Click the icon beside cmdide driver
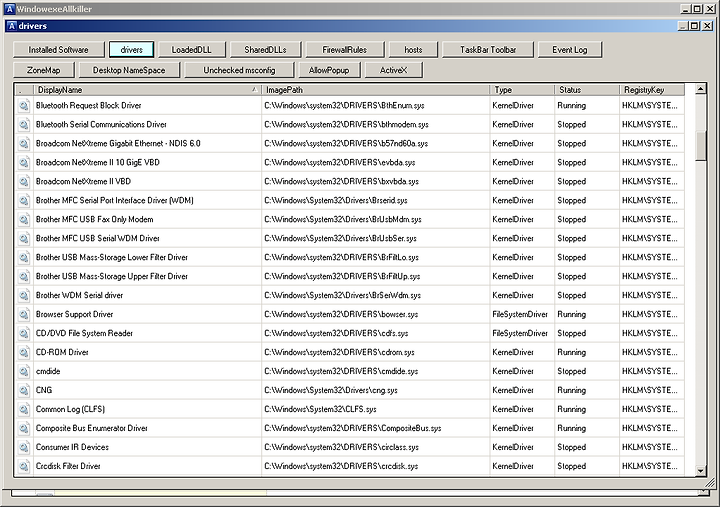Viewport: 720px width, 507px height. click(x=23, y=371)
